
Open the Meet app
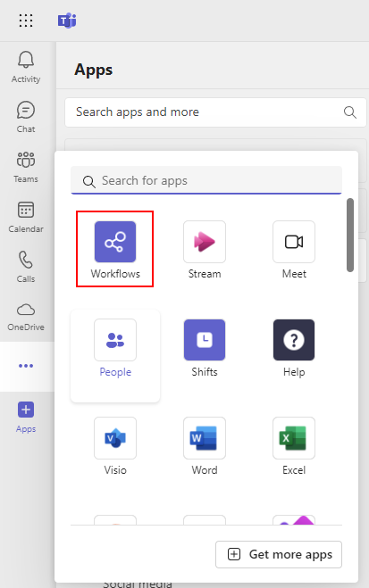(294, 250)
